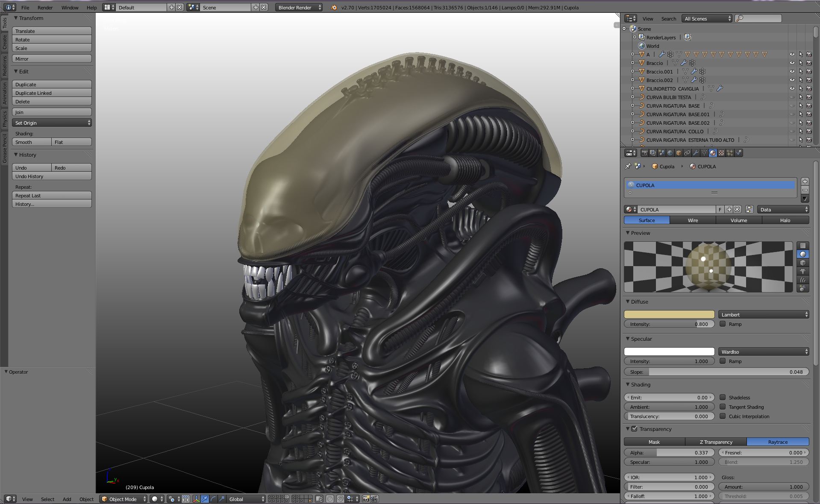This screenshot has width=820, height=504.
Task: Toggle visibility eye for Braccio object
Action: pyautogui.click(x=792, y=63)
